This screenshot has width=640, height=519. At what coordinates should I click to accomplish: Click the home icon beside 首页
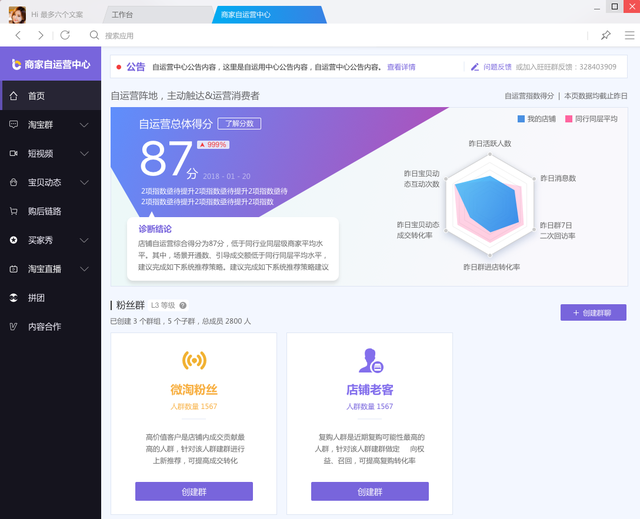(x=13, y=96)
